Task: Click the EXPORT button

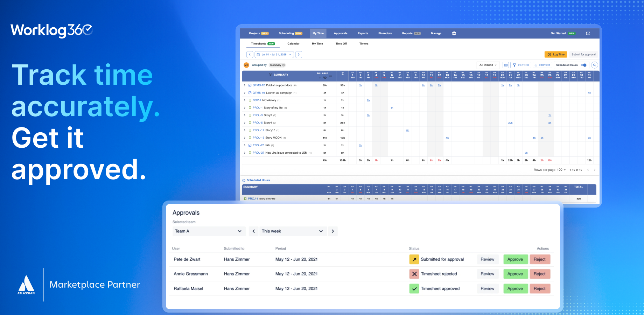Action: point(542,65)
